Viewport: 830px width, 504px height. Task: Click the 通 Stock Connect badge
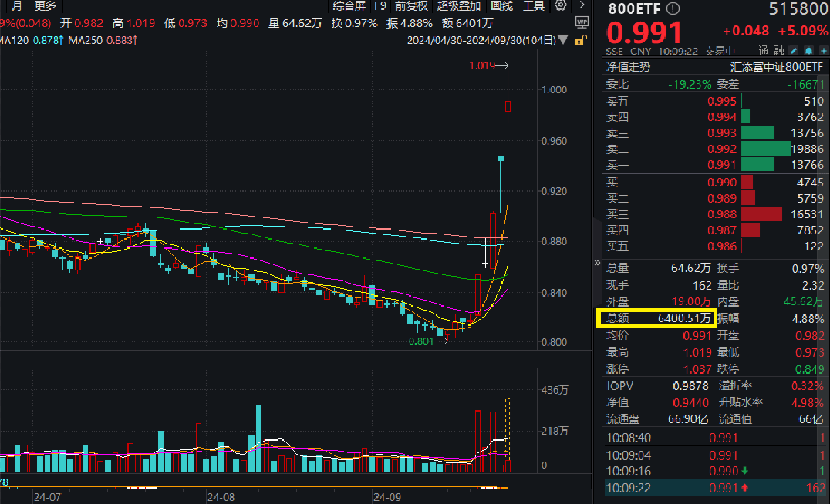[x=763, y=50]
